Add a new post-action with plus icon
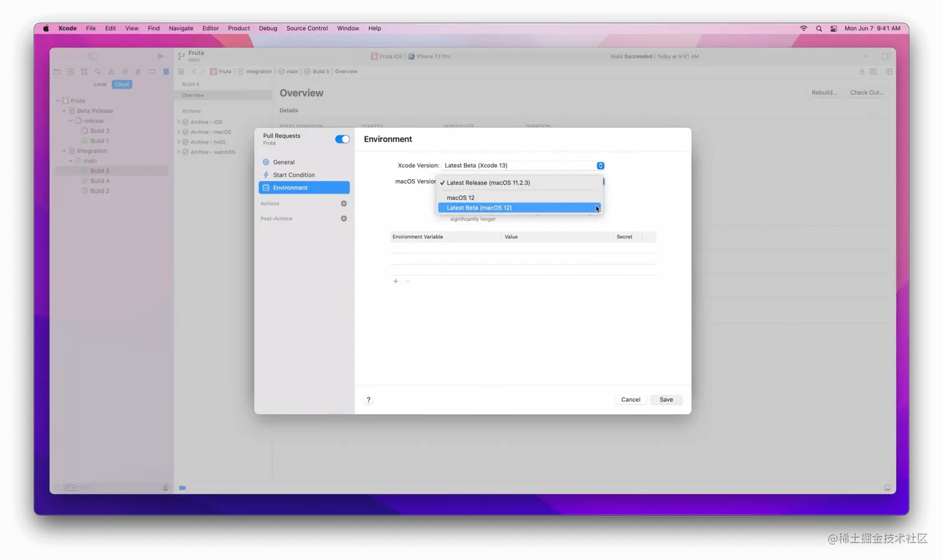943x560 pixels. [x=344, y=219]
